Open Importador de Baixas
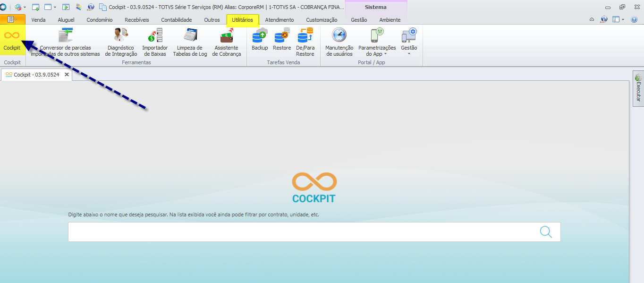The image size is (644, 283). pyautogui.click(x=155, y=42)
